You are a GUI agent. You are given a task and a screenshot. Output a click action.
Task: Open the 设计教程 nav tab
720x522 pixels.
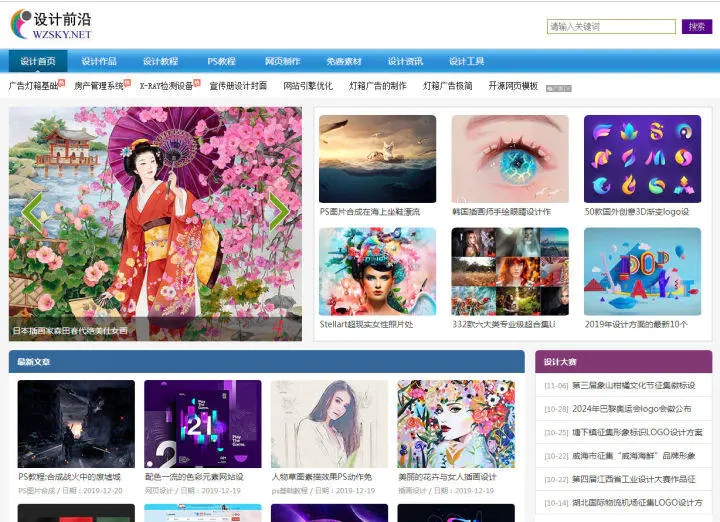(160, 61)
